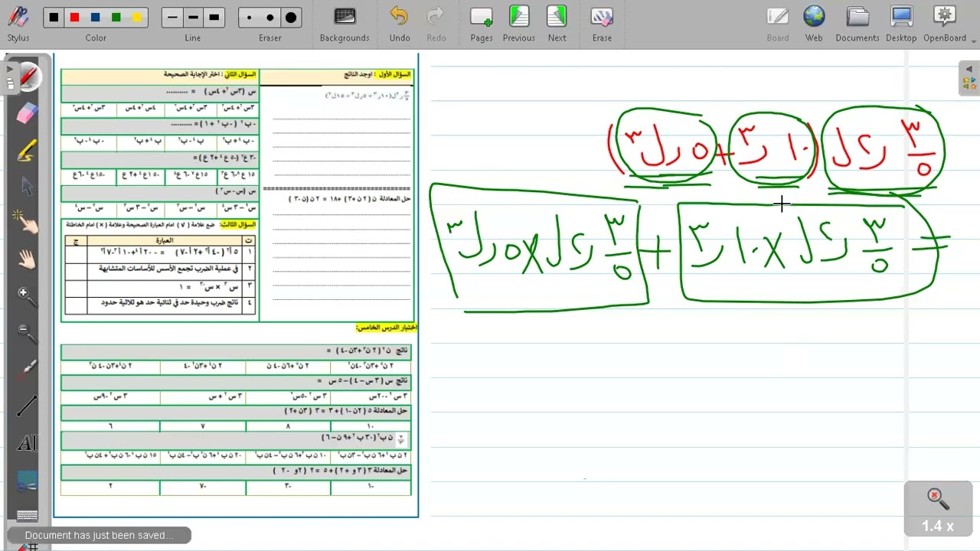Screen dimensions: 980x551
Task: Click the zoom level magnifier indicator
Action: coord(938,508)
